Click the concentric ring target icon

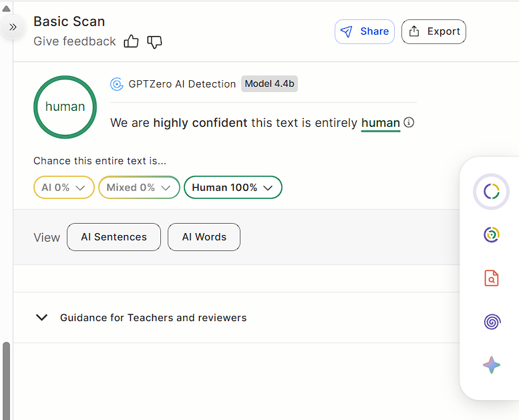click(x=492, y=234)
